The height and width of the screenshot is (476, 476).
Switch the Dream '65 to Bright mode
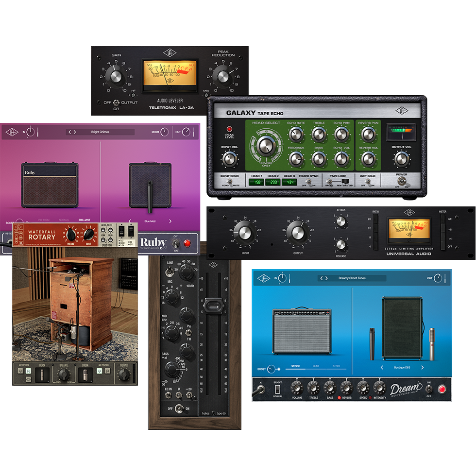(277, 388)
